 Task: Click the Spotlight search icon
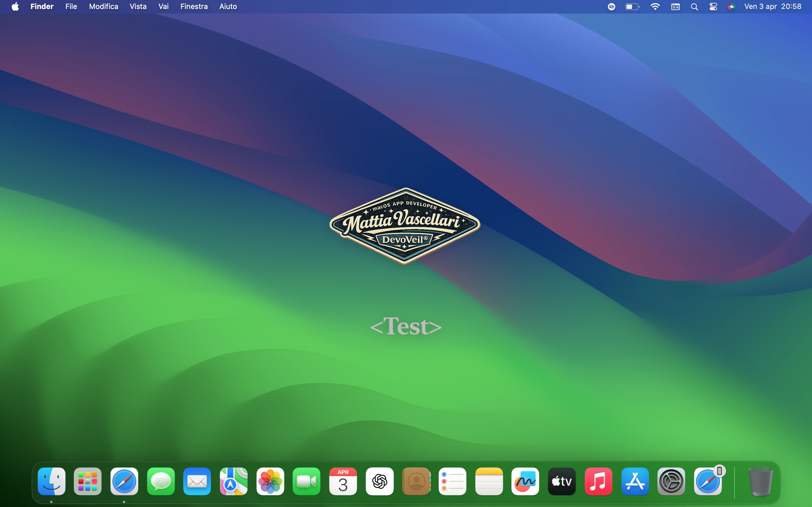click(694, 7)
